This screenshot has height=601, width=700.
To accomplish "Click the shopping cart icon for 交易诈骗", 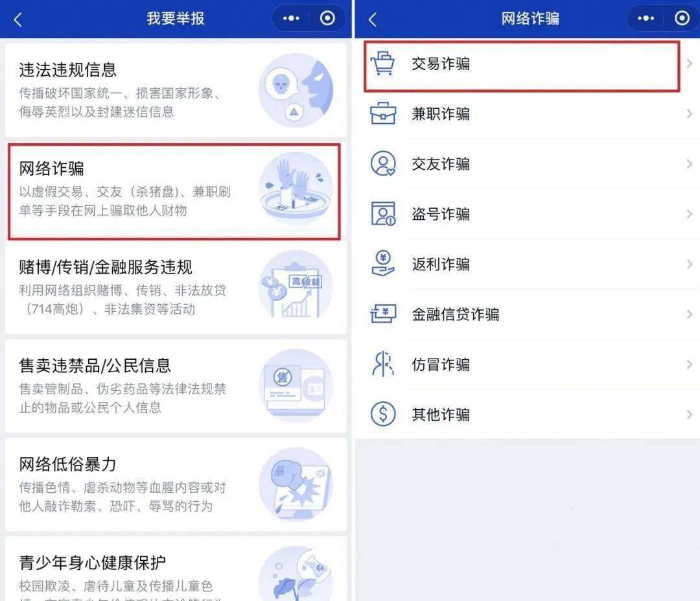I will [x=383, y=64].
